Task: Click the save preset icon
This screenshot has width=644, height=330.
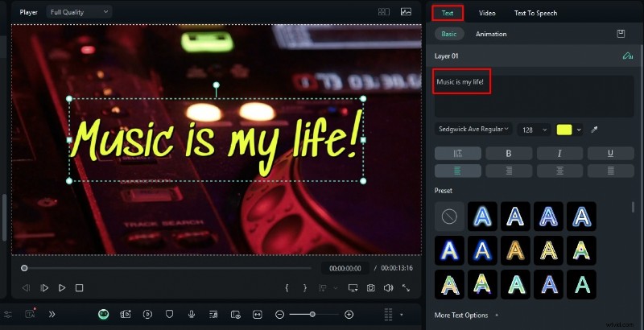Action: click(621, 34)
